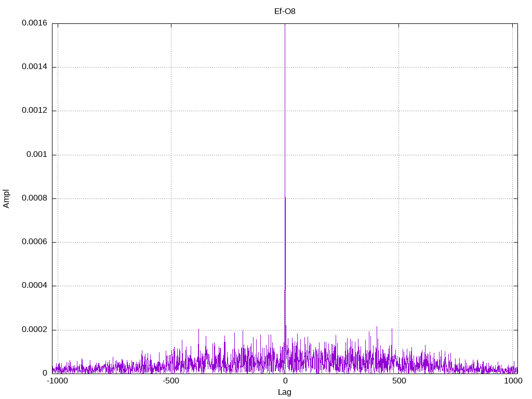Click the 0.0006 y-axis tick label
This screenshot has height=399, width=532.
coord(35,242)
